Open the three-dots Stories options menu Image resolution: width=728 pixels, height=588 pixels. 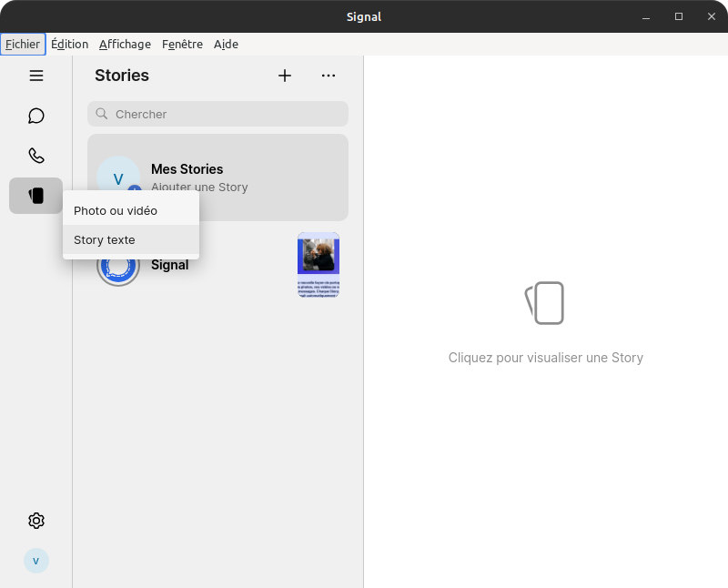tap(329, 76)
